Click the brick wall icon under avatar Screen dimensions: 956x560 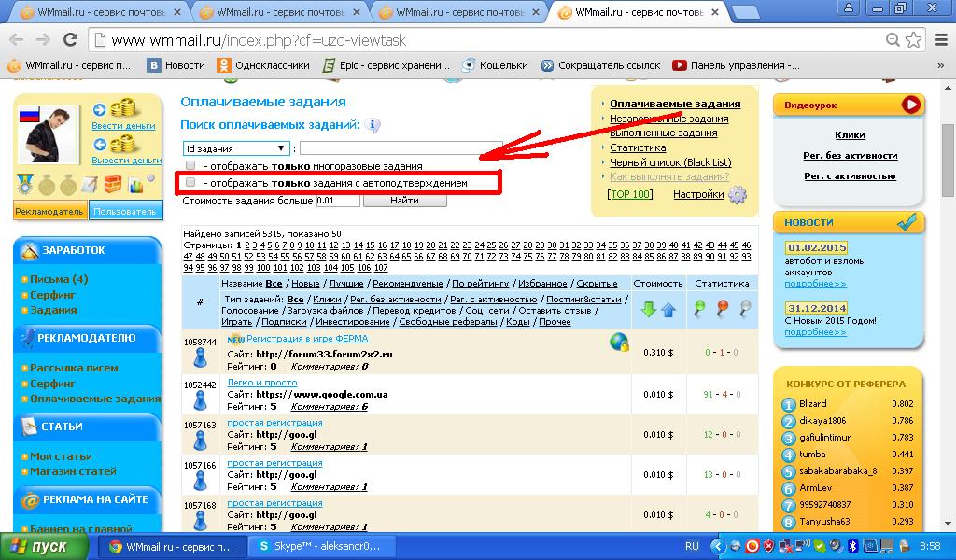[113, 184]
